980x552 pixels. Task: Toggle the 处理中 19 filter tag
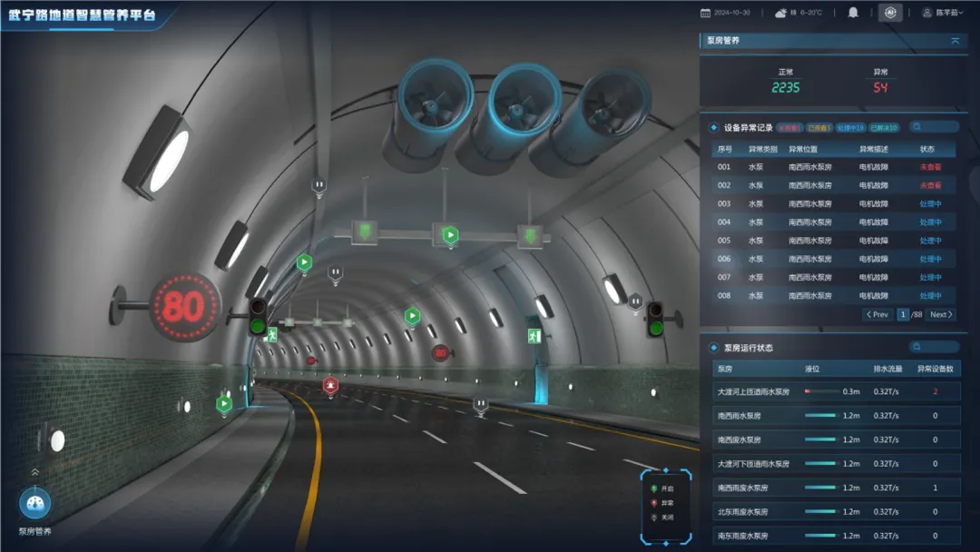click(850, 127)
